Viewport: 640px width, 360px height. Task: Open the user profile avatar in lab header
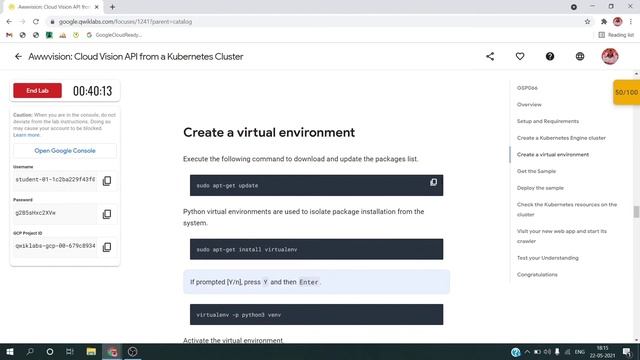tap(610, 56)
